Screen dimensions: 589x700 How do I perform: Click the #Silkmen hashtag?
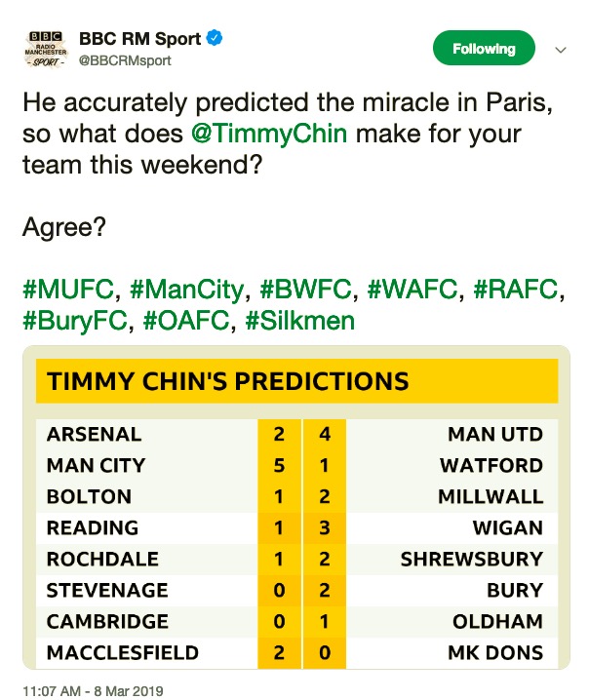[301, 321]
